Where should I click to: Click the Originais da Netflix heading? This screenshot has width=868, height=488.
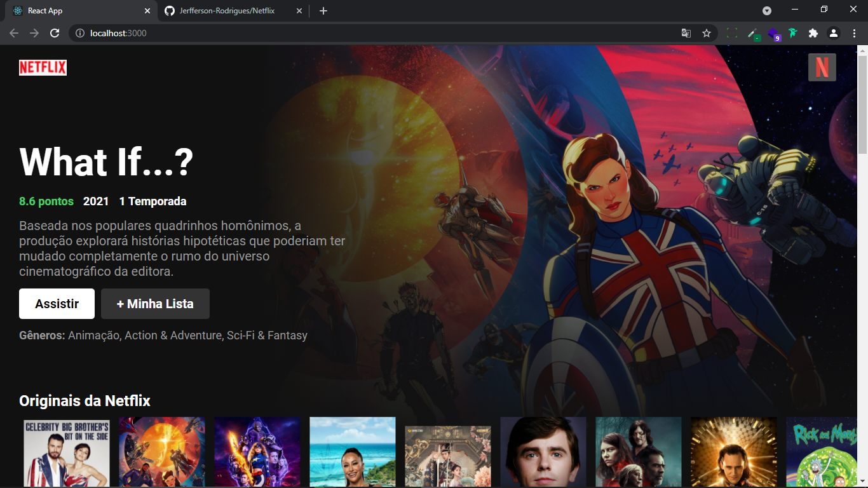coord(85,401)
